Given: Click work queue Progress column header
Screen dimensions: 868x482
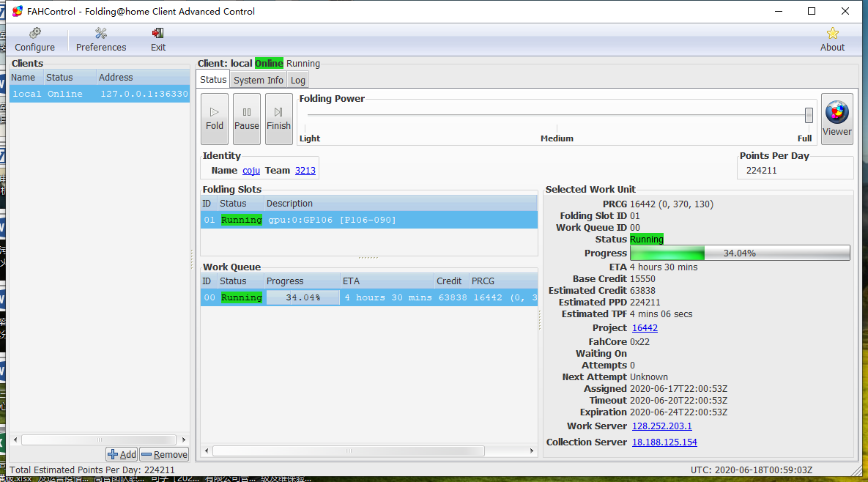Looking at the screenshot, I should pos(302,281).
